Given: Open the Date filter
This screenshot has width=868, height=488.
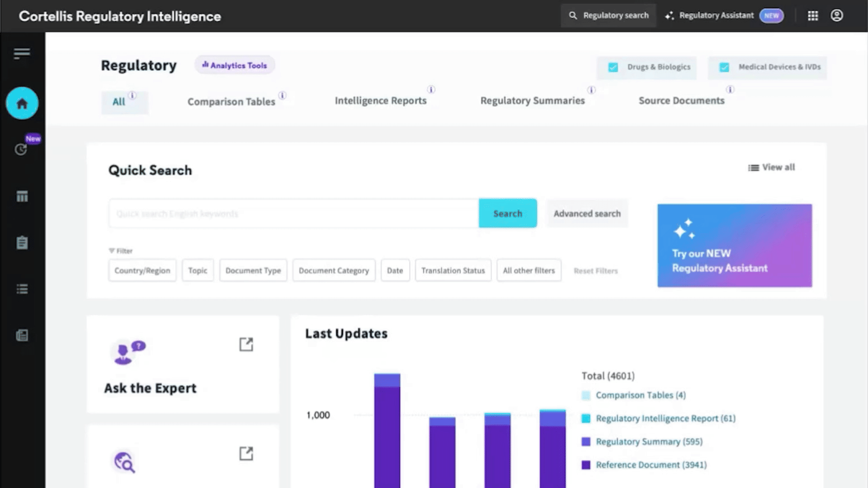Looking at the screenshot, I should [x=395, y=270].
